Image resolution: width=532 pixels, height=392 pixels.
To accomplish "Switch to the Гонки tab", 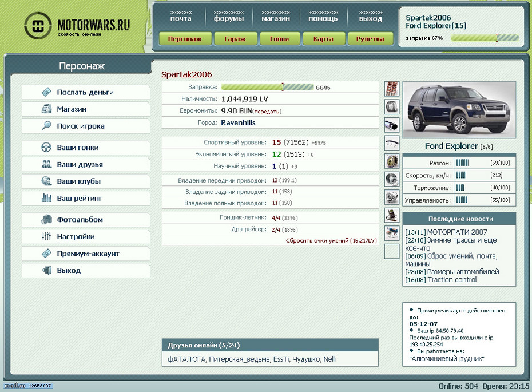I will (279, 39).
